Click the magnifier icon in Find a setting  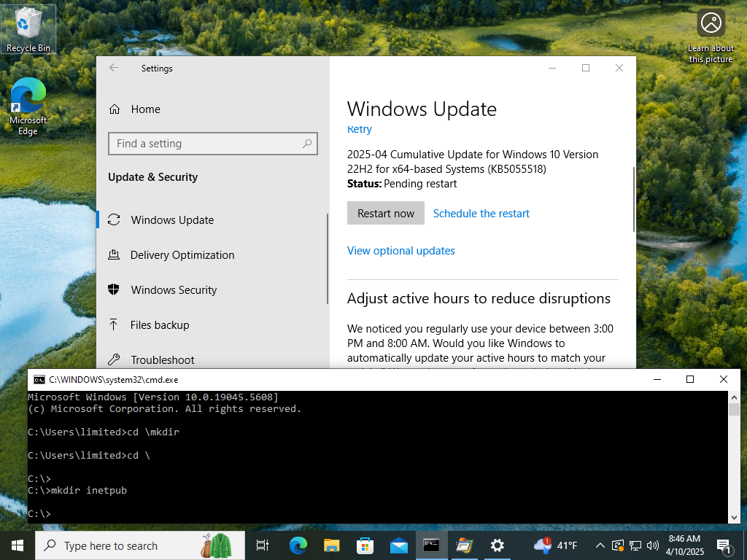pos(307,144)
